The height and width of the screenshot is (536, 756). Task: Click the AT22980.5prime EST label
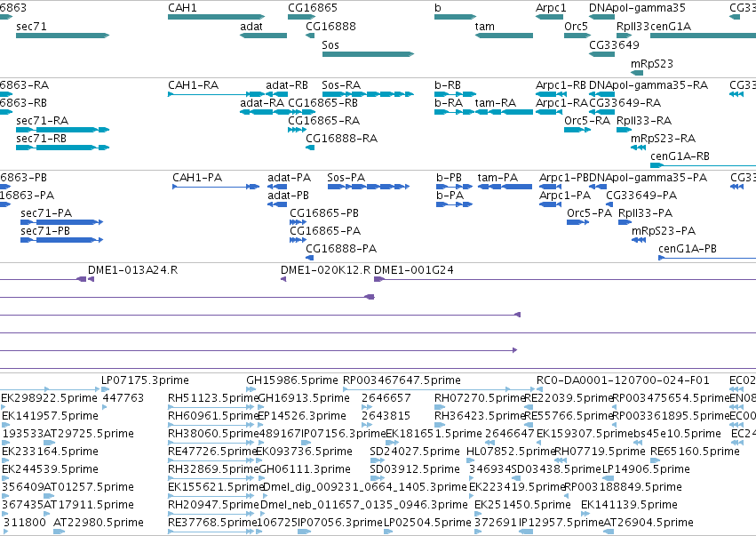[99, 523]
